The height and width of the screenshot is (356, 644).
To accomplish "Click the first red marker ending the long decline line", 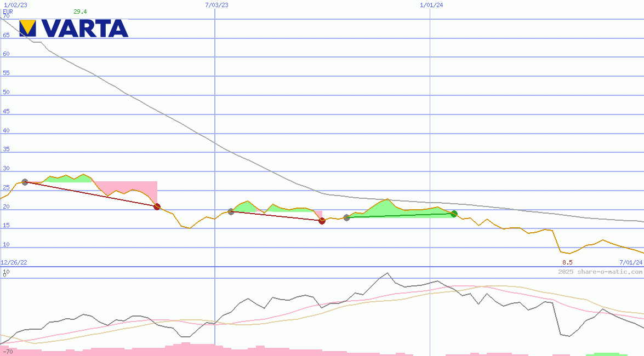I will (157, 206).
